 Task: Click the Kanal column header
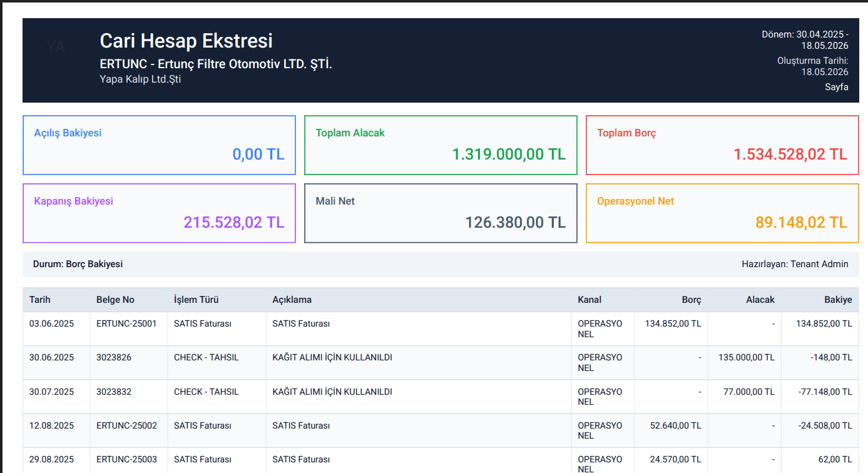pyautogui.click(x=590, y=300)
